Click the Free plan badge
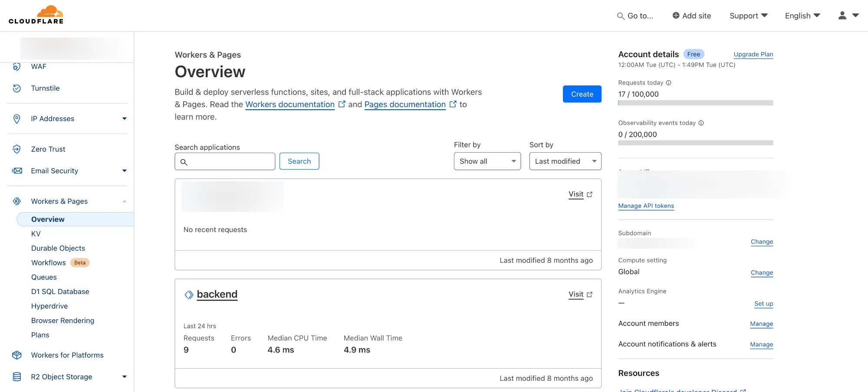This screenshot has height=392, width=868. pyautogui.click(x=694, y=54)
